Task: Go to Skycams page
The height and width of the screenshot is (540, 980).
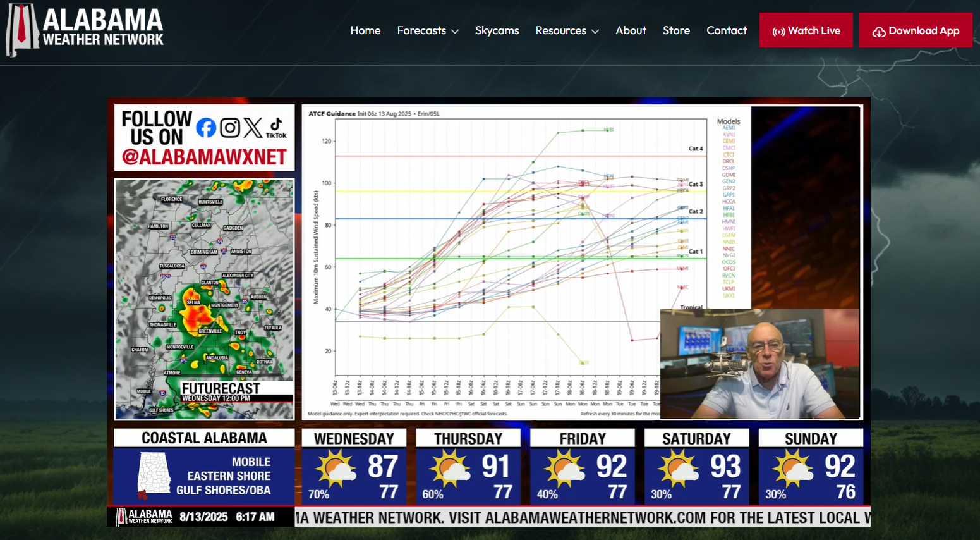Action: [497, 30]
